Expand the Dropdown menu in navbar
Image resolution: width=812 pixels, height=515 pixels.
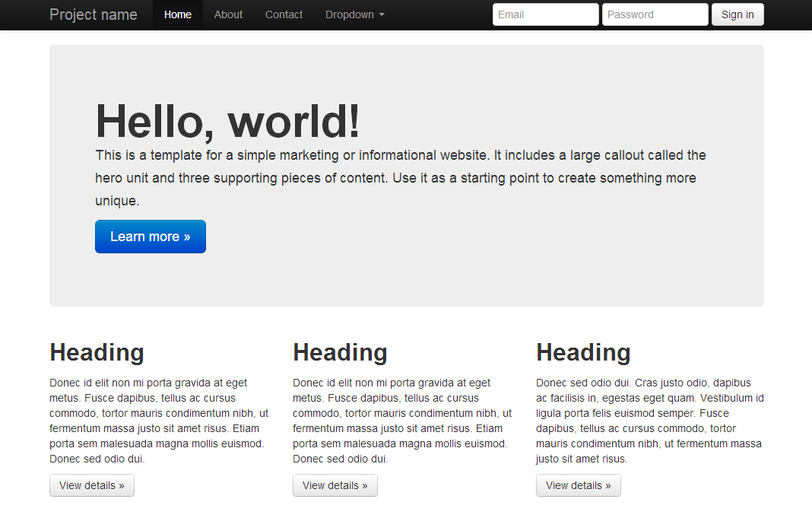pos(354,14)
